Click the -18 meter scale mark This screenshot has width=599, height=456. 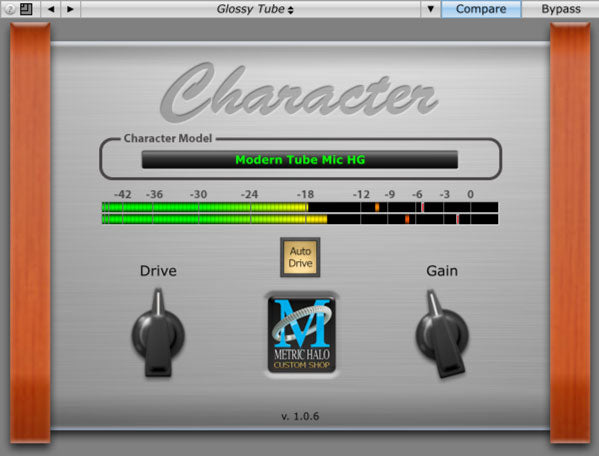[x=305, y=195]
